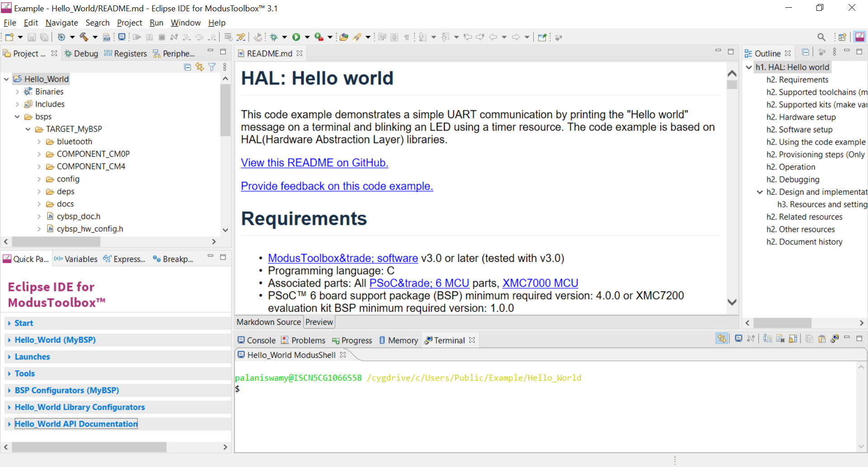Click the Back navigation arrow icon
Viewport: 868px width, 467px height.
[x=493, y=37]
